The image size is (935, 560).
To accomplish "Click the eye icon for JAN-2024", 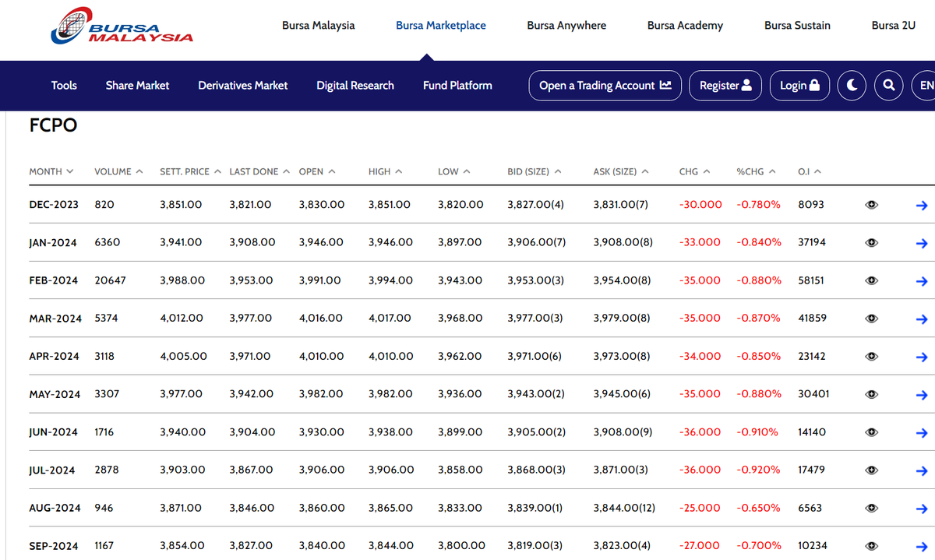I will point(872,243).
